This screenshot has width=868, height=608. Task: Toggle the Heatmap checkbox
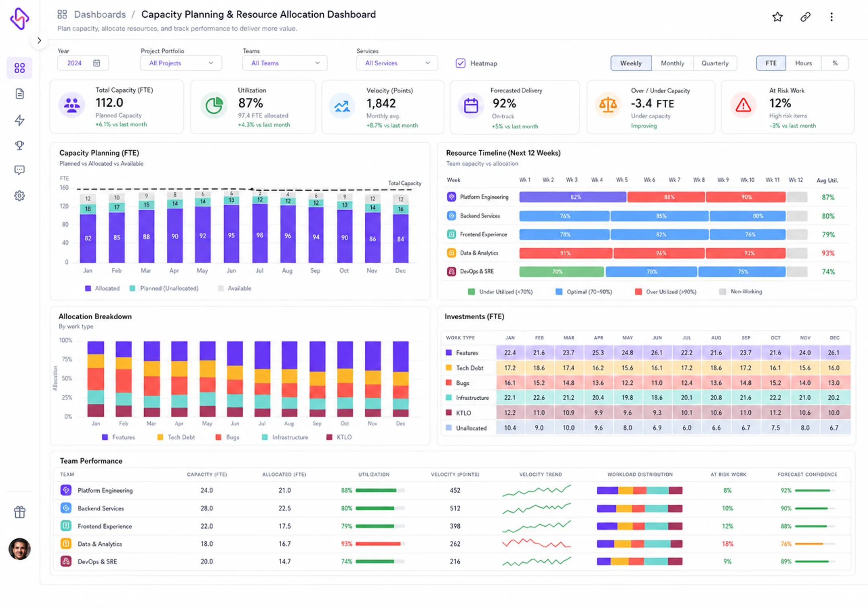(461, 63)
